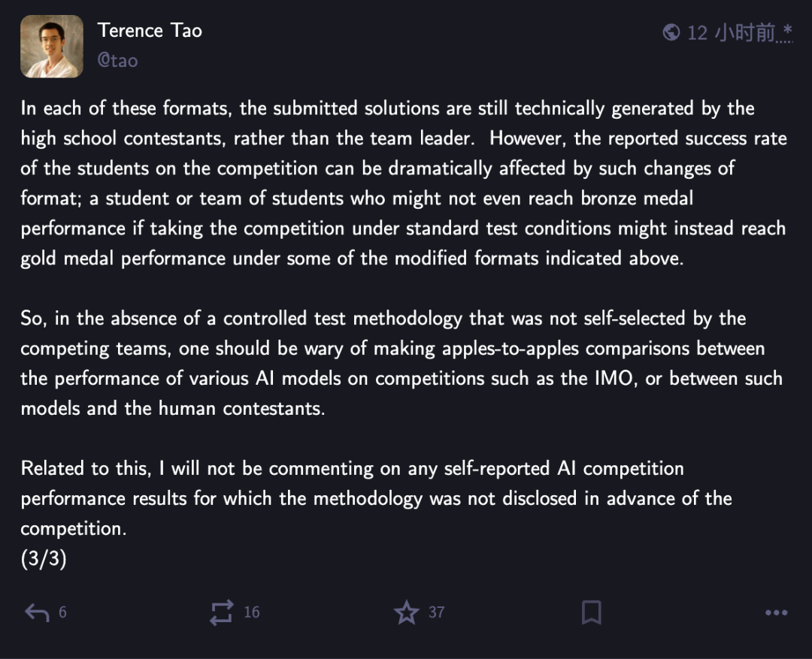Favorite the post with the star icon

pos(407,612)
